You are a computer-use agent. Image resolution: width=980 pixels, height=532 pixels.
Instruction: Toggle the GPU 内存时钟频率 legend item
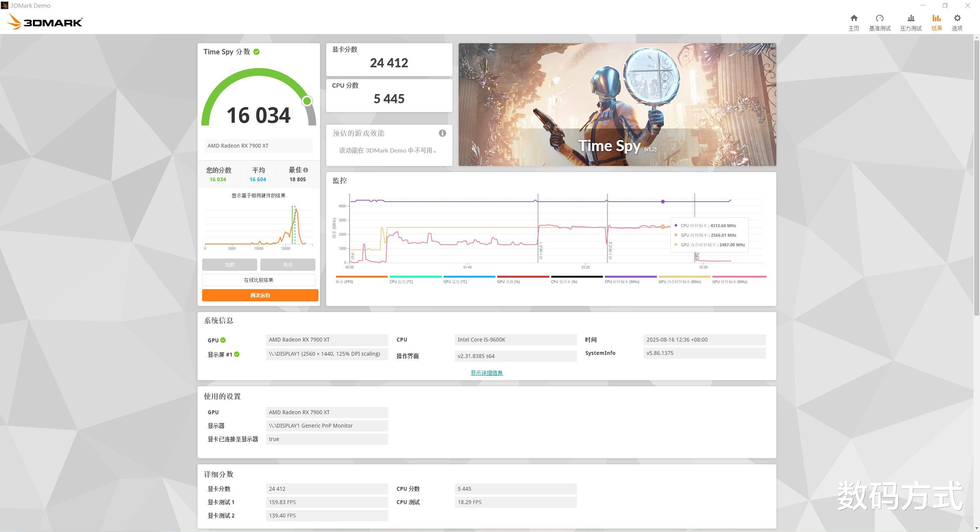tap(679, 282)
